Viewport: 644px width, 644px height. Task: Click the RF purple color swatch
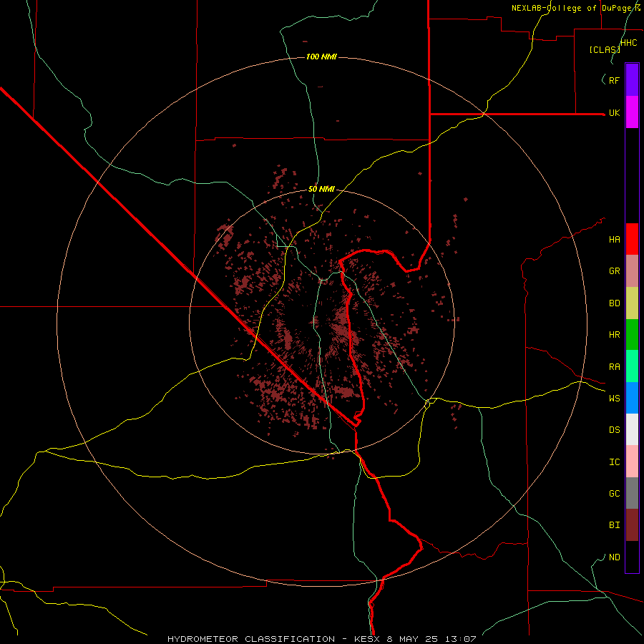tap(632, 80)
